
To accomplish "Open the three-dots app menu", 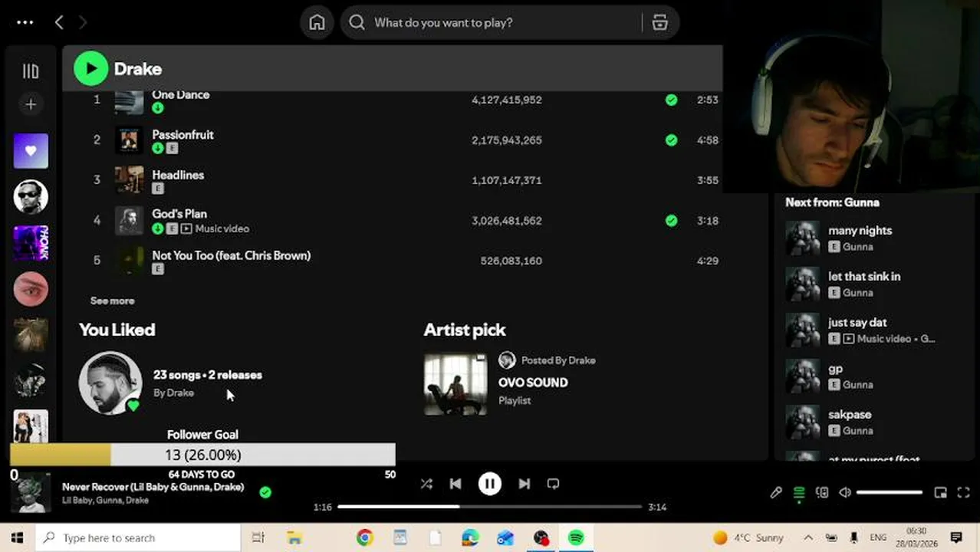I will click(25, 22).
